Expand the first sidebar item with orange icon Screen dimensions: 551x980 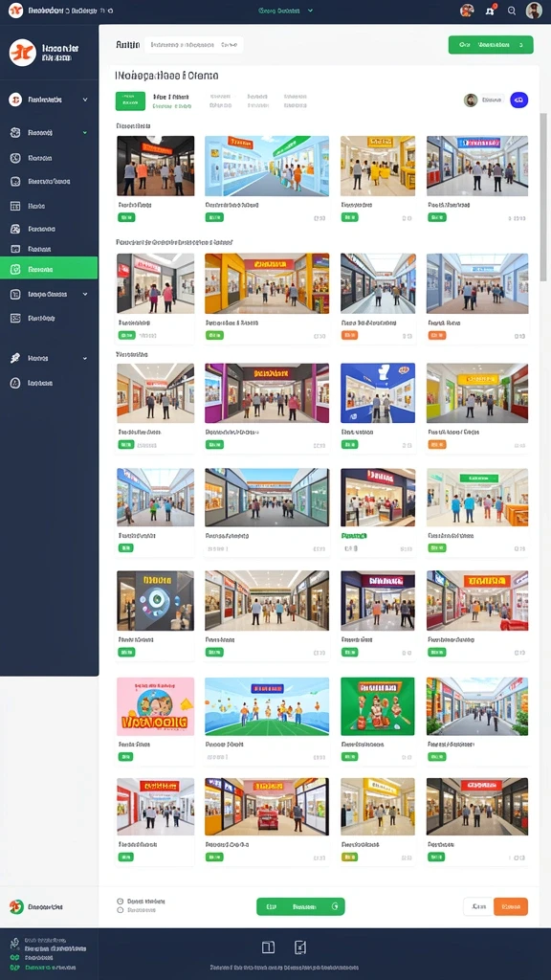click(49, 100)
